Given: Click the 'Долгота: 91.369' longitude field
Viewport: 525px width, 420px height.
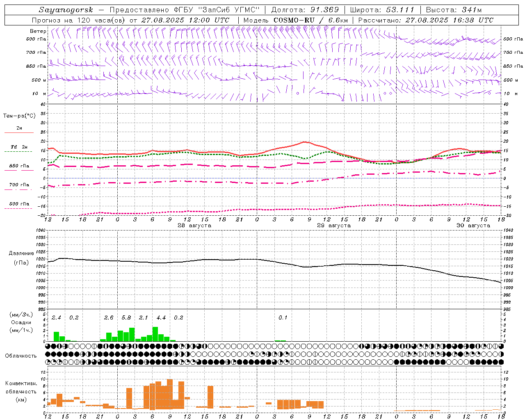Looking at the screenshot, I should (305, 10).
